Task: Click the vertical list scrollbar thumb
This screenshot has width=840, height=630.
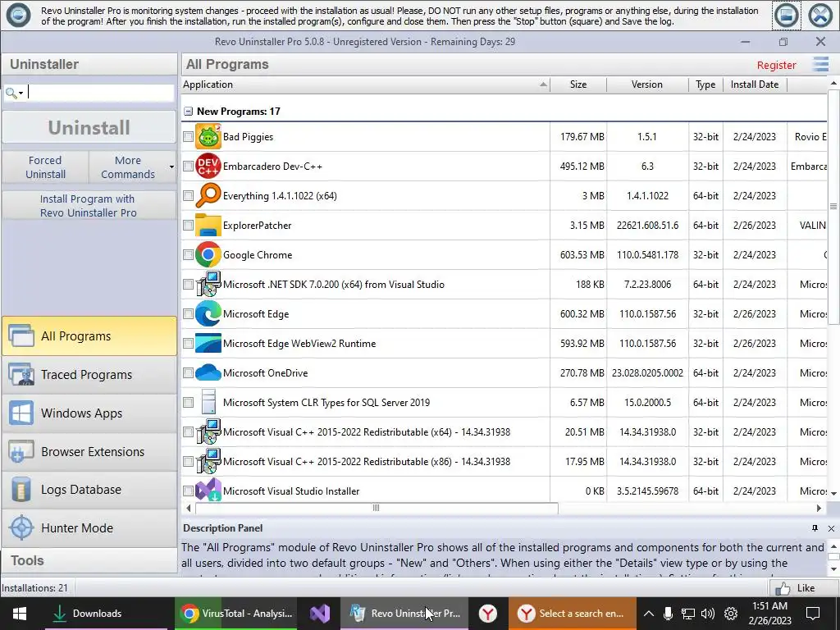Action: (833, 207)
